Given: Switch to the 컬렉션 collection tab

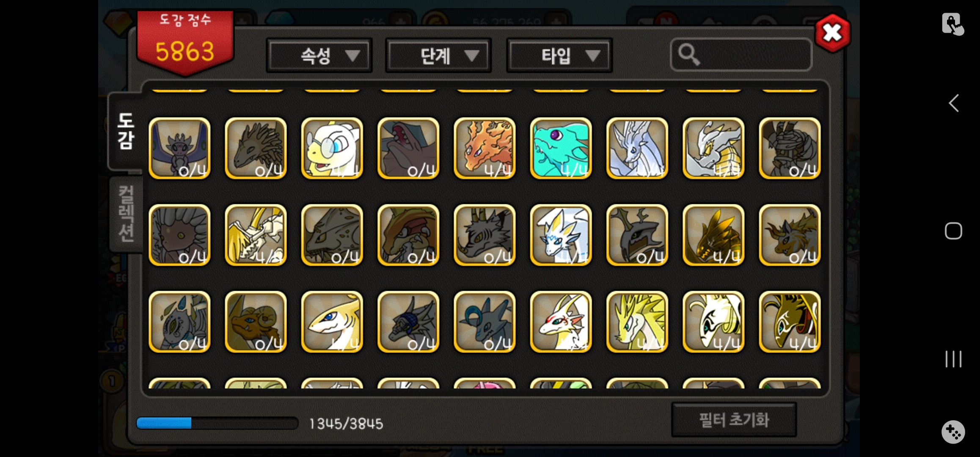Looking at the screenshot, I should tap(126, 214).
